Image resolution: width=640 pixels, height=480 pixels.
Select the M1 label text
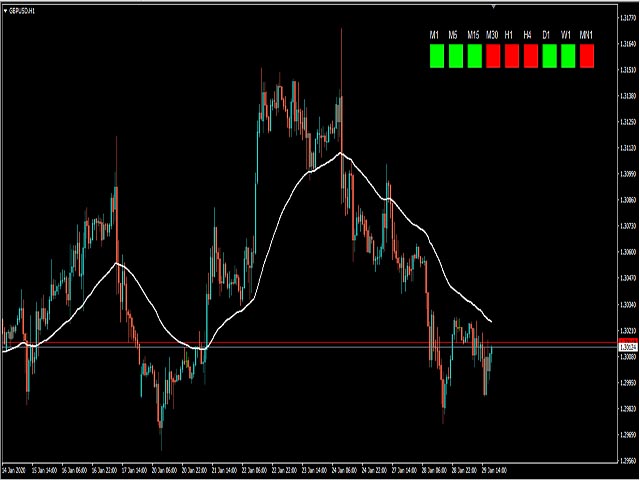point(434,35)
